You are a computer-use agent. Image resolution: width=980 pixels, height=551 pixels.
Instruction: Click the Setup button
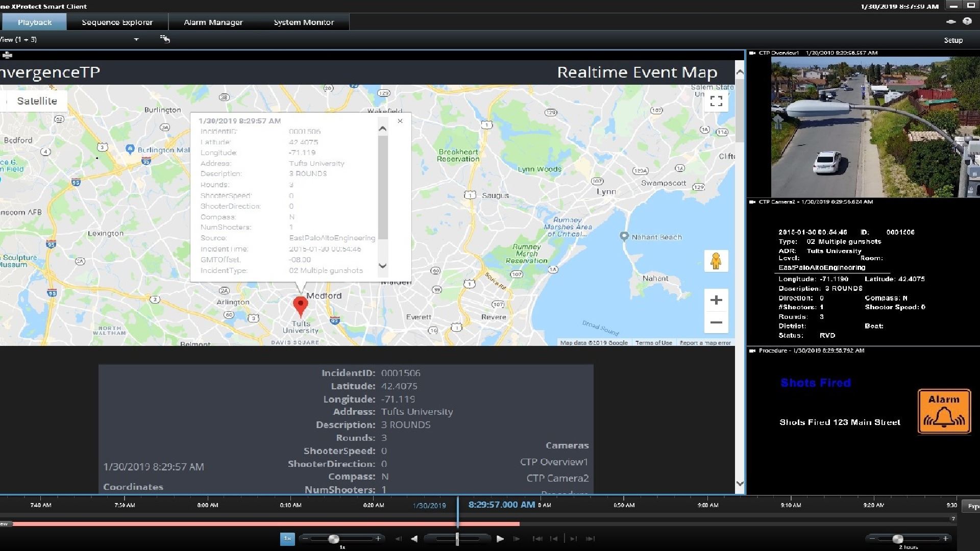953,40
